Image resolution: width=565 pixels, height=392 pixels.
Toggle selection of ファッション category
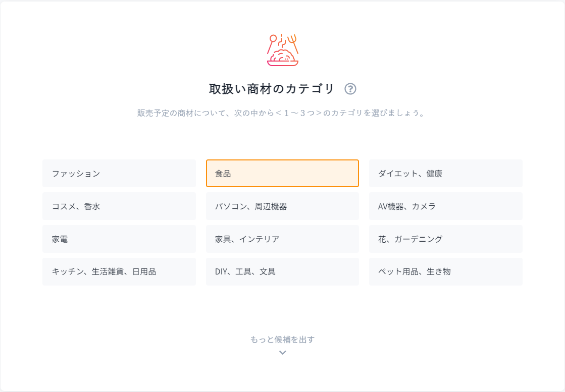click(119, 173)
